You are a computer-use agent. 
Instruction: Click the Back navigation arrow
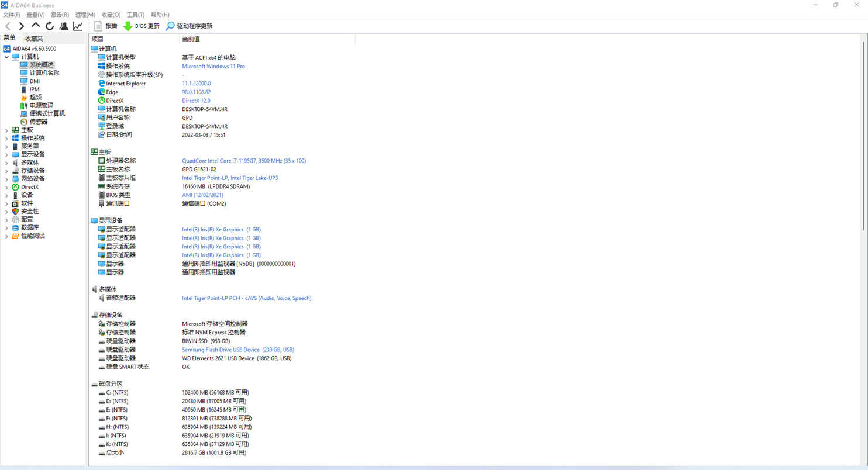tap(8, 26)
